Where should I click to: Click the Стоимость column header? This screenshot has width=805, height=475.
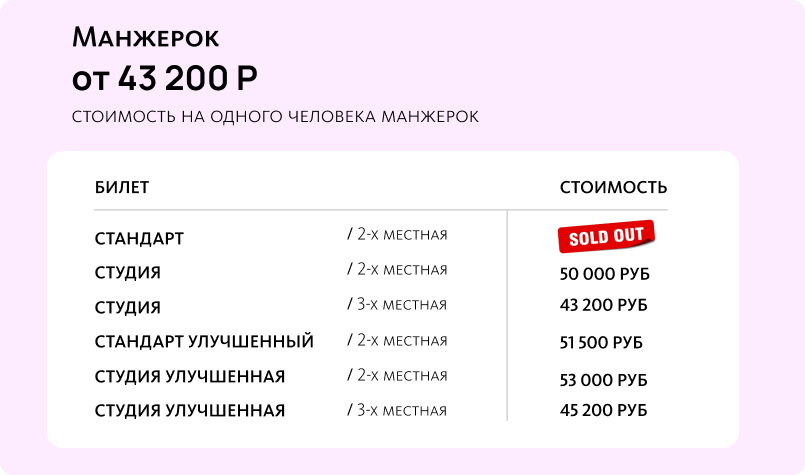[613, 188]
